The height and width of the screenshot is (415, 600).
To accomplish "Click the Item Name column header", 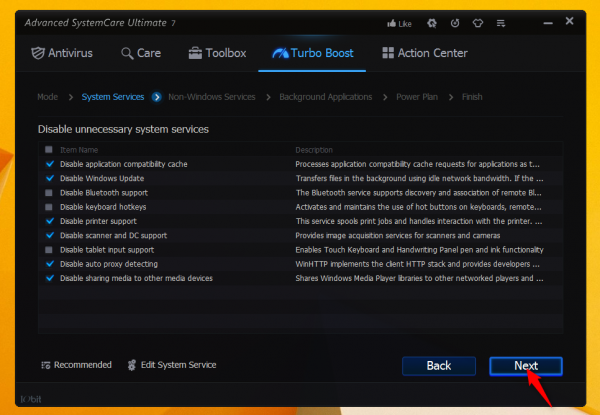I will tap(79, 150).
